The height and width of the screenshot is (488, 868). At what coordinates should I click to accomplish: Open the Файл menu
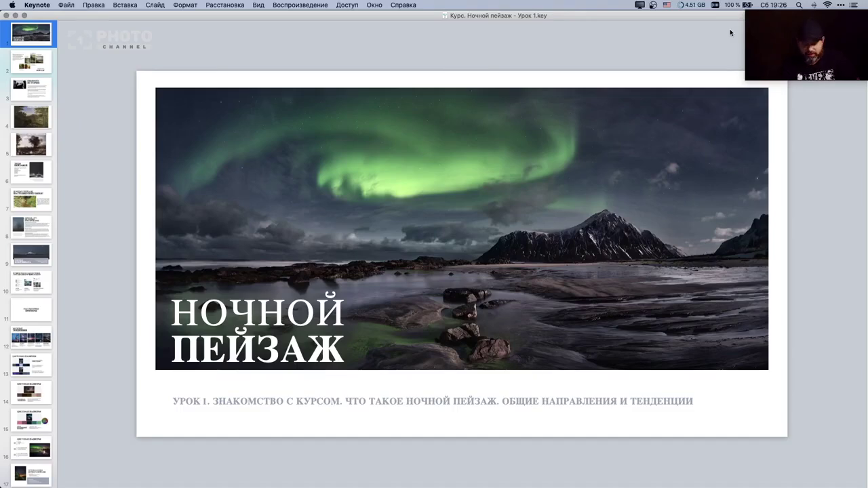click(x=66, y=5)
